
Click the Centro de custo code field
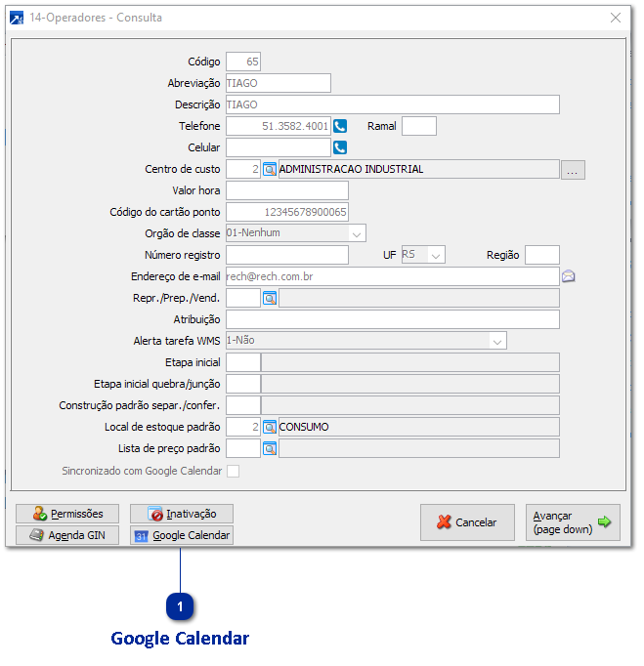click(x=243, y=170)
